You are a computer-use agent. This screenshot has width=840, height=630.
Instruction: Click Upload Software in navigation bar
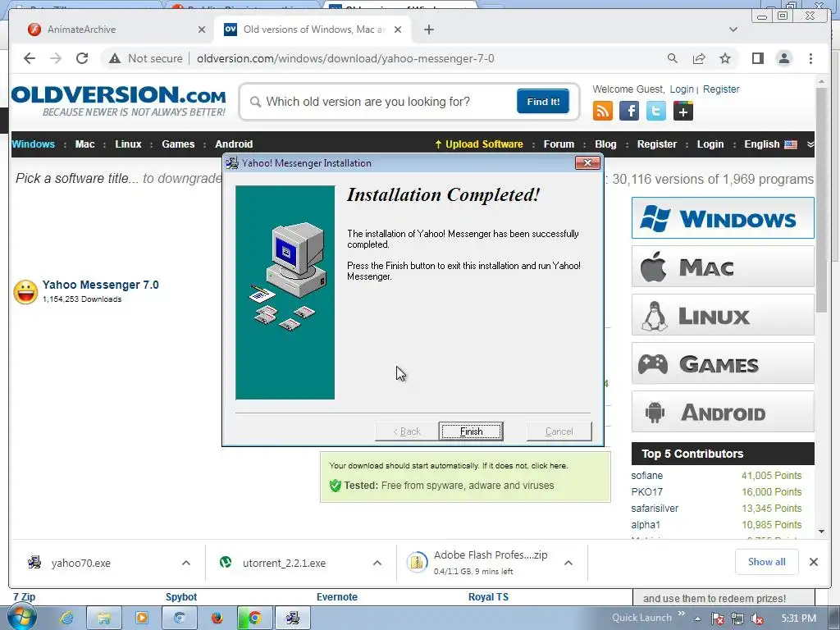point(479,144)
